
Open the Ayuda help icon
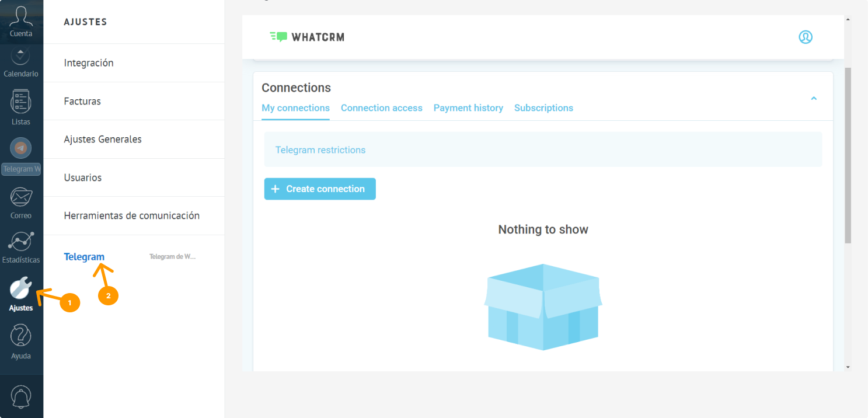pos(21,336)
